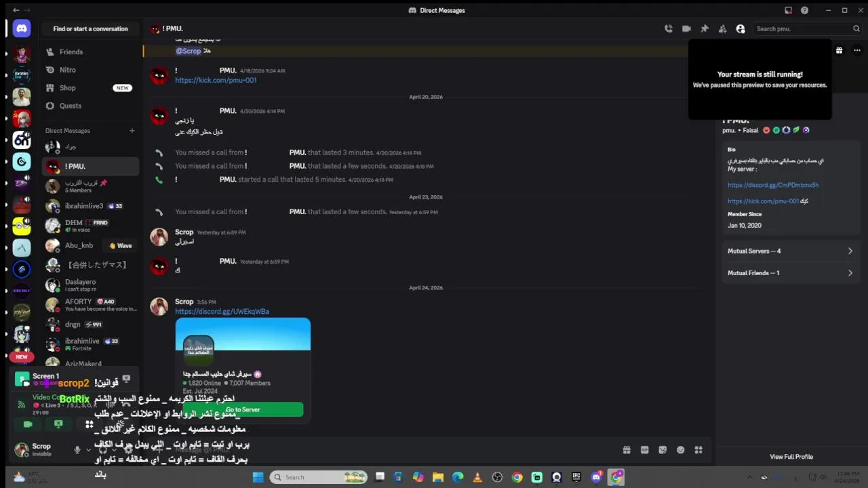Open microphone input options arrow
Screen dimensions: 868x488
pos(88,450)
